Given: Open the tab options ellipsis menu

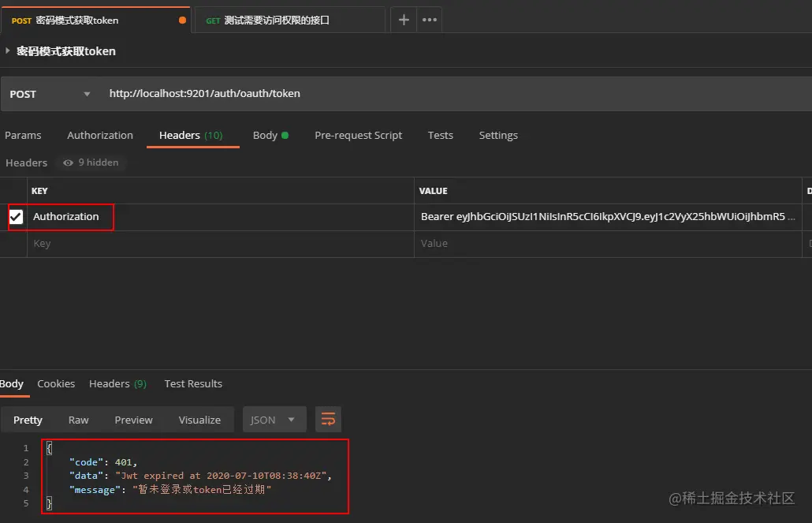Looking at the screenshot, I should coord(430,20).
